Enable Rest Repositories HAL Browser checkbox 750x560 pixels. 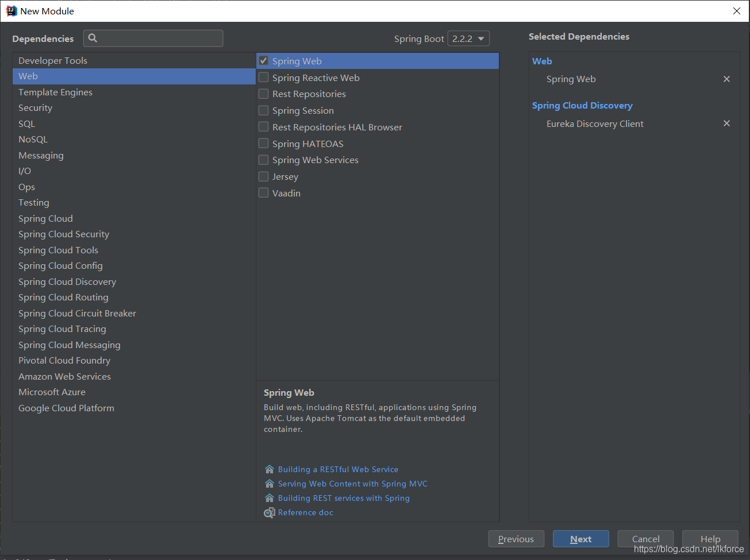pos(264,127)
